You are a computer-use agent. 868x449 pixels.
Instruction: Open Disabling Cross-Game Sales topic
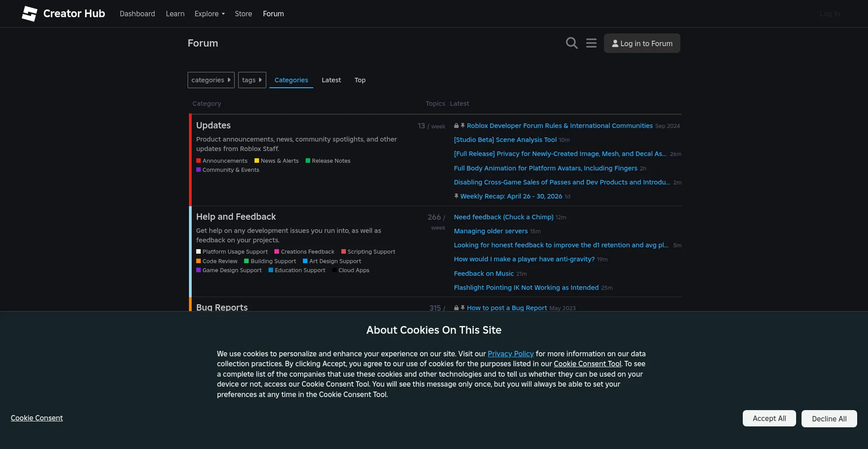click(x=562, y=182)
